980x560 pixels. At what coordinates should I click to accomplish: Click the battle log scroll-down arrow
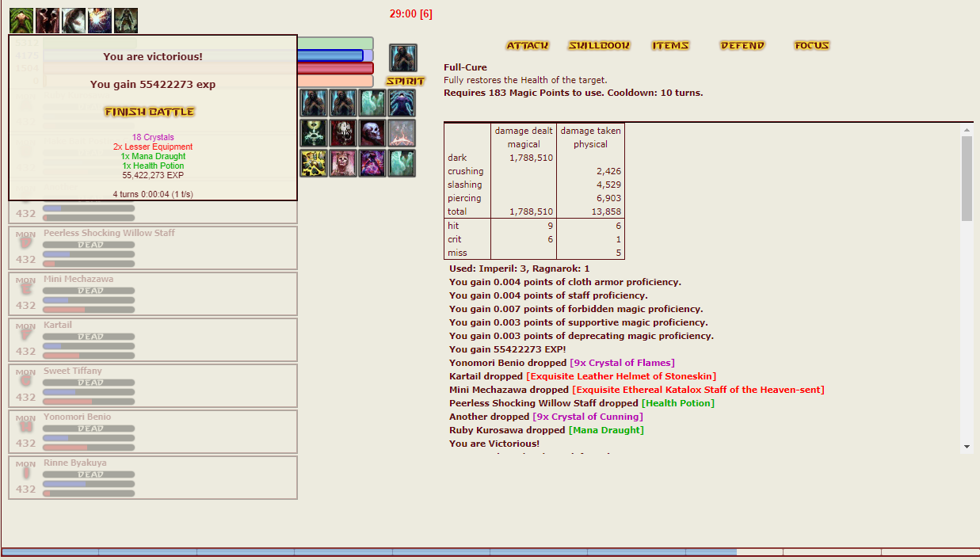click(x=967, y=447)
